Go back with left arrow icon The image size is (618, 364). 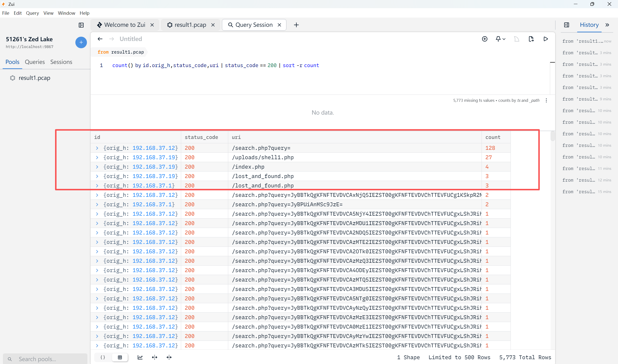coord(100,39)
